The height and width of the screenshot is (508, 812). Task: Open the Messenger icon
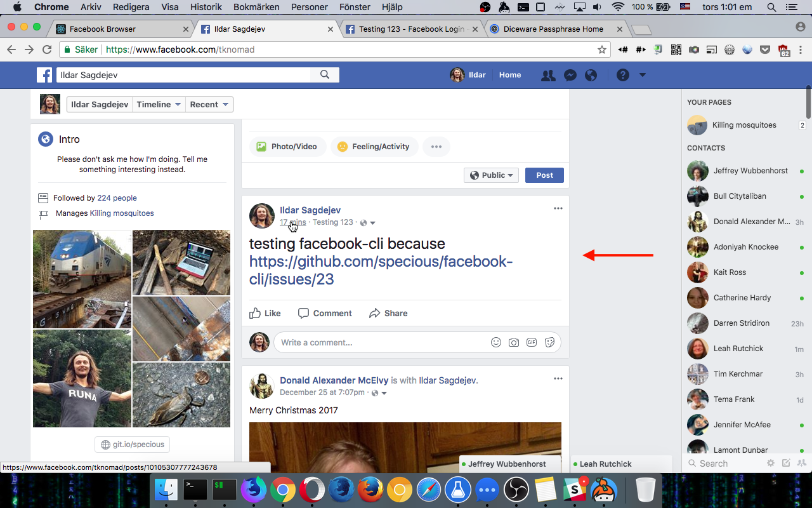point(570,75)
